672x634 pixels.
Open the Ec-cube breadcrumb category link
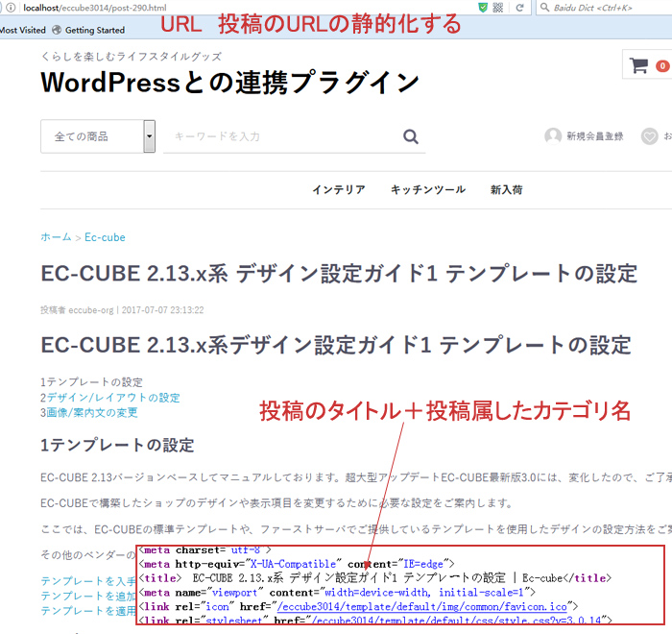(x=105, y=237)
